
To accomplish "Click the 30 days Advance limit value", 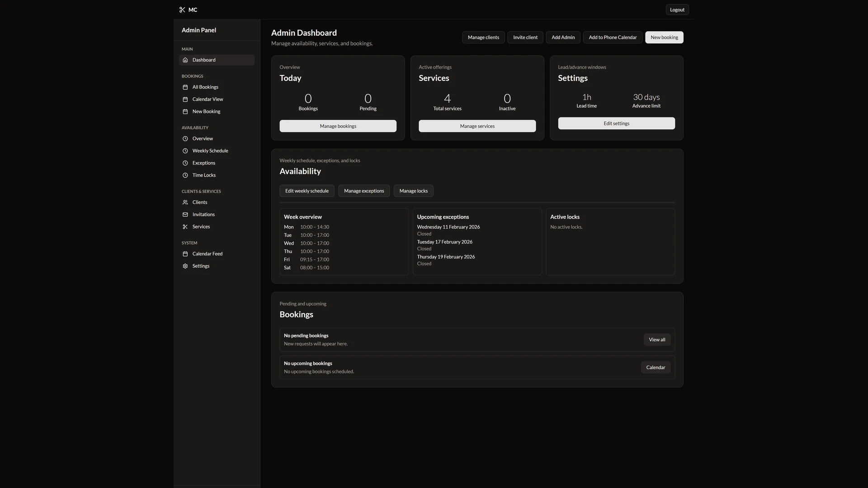I will 646,98.
